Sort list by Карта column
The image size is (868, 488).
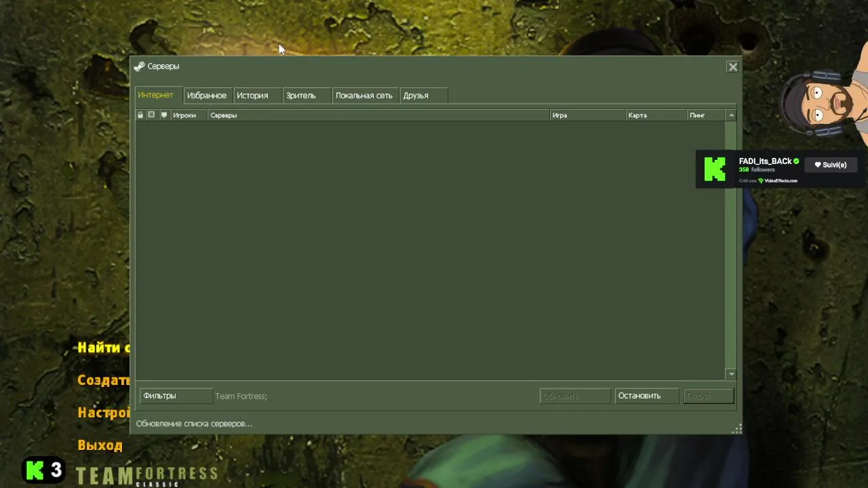pos(656,115)
